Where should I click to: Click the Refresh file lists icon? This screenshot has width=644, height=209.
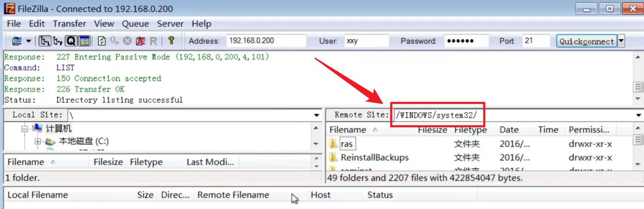pos(102,41)
